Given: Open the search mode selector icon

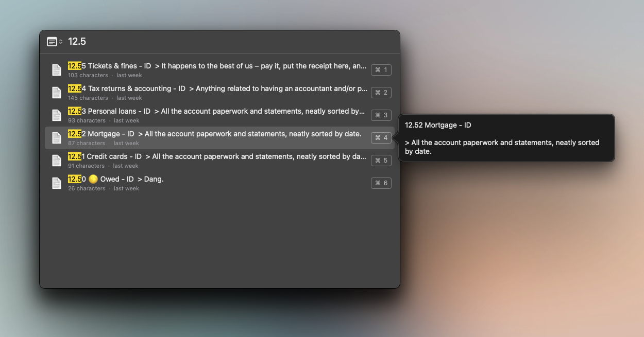Looking at the screenshot, I should [x=54, y=42].
